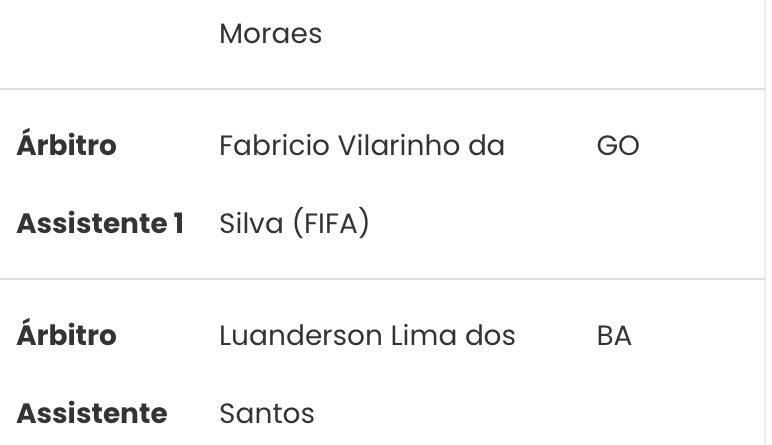Select the BA state abbreviation

coord(614,335)
